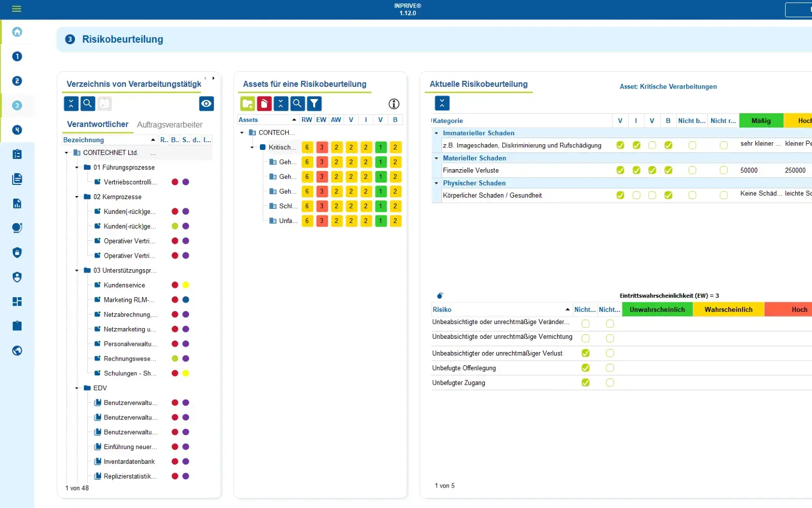812x508 pixels.
Task: Toggle the checkmark for Unbefugter Zugang
Action: pyautogui.click(x=586, y=383)
